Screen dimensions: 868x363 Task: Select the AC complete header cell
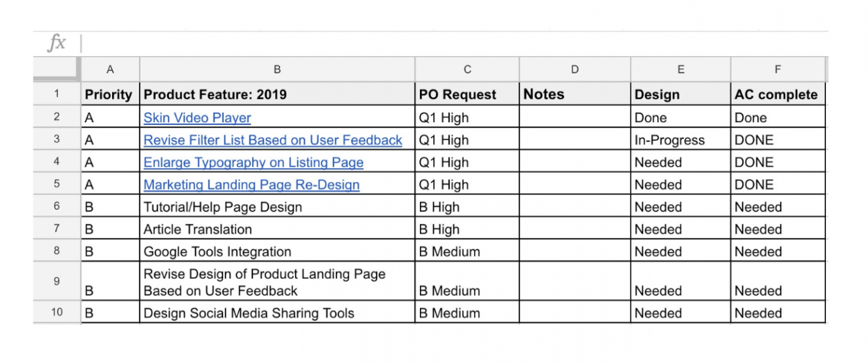tap(778, 94)
